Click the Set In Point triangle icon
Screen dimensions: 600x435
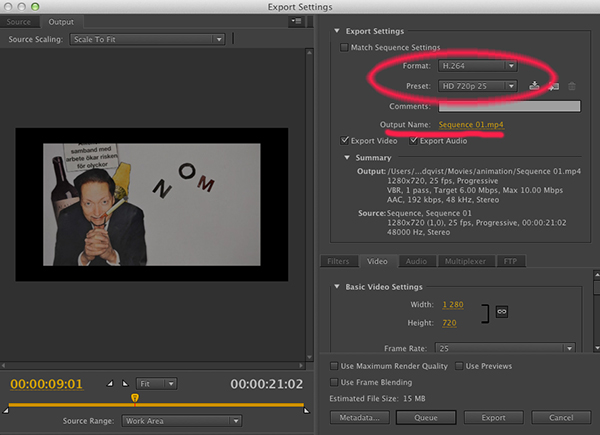[110, 383]
